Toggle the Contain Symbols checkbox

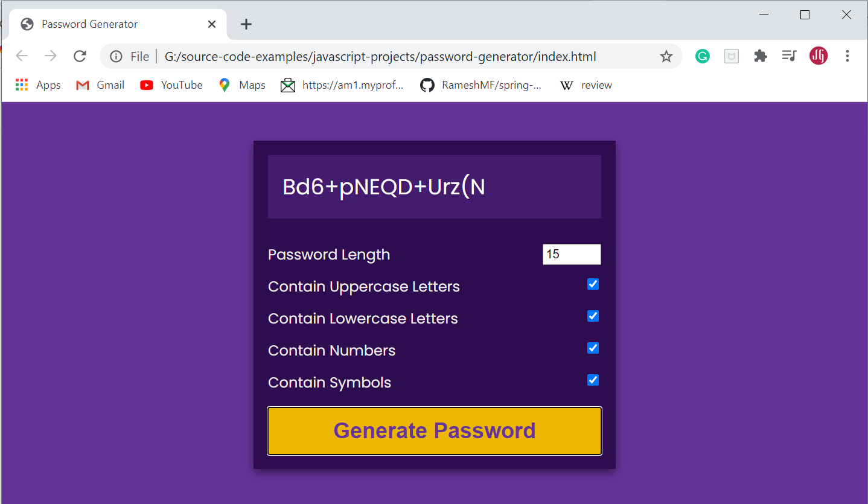[592, 380]
